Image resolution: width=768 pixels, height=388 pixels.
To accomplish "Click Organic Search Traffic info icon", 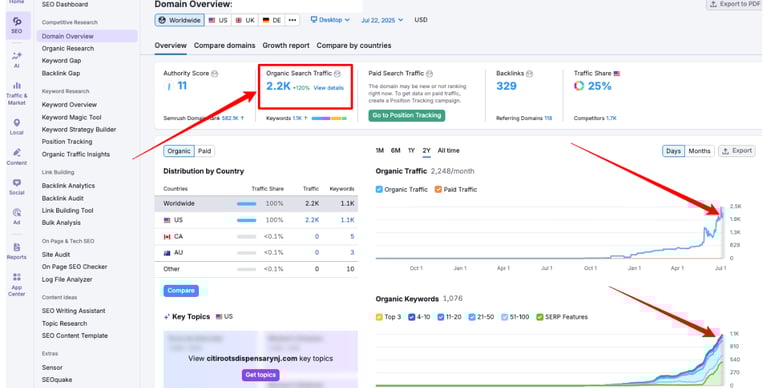I will point(337,73).
